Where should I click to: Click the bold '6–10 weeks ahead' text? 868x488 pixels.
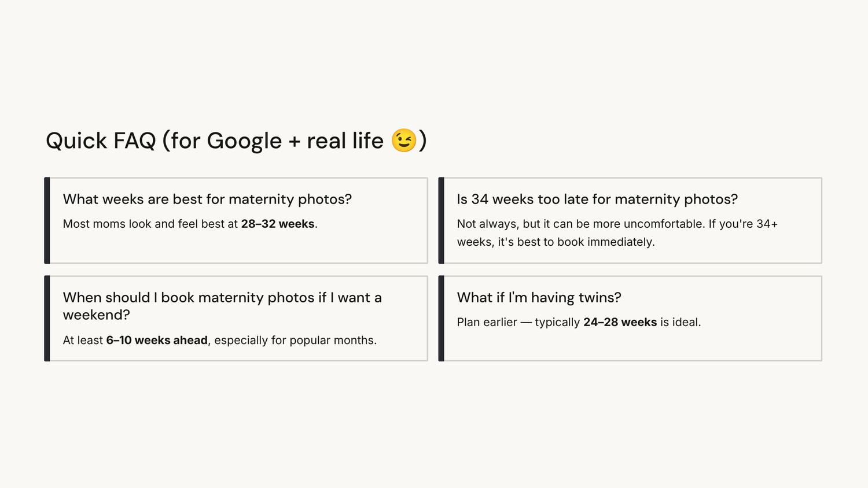(x=157, y=340)
